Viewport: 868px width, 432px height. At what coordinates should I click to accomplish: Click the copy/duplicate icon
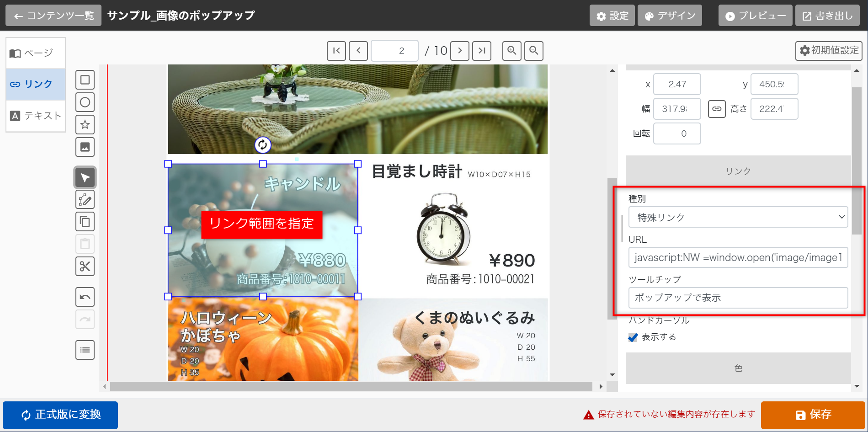85,222
